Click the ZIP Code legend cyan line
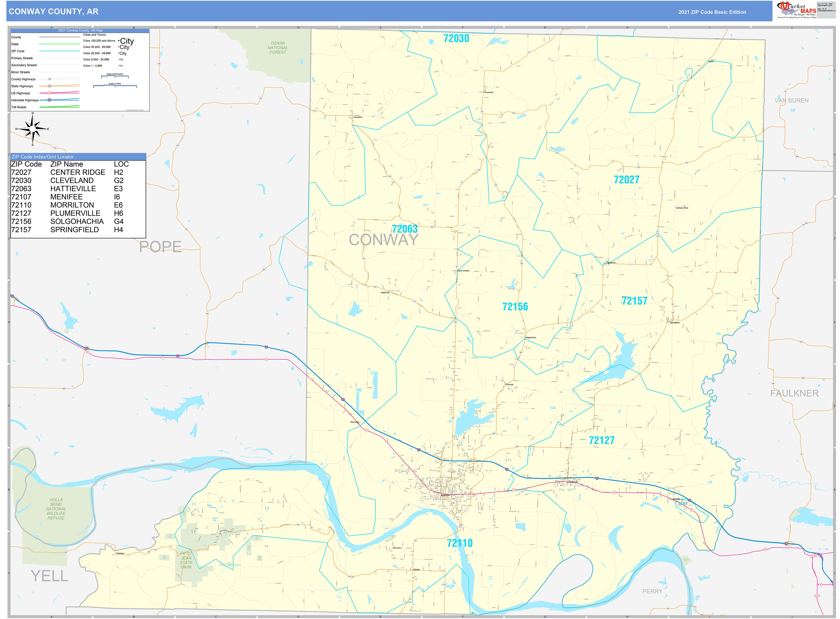 coord(59,51)
